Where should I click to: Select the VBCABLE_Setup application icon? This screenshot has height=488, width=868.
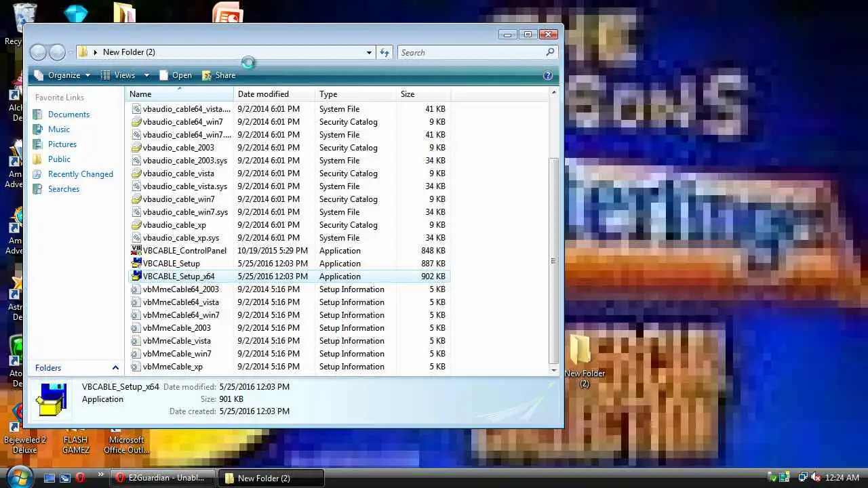pos(136,263)
